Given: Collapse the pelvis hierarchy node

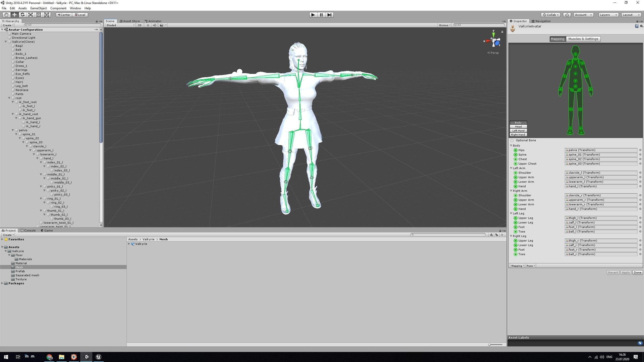Looking at the screenshot, I should coord(13,130).
